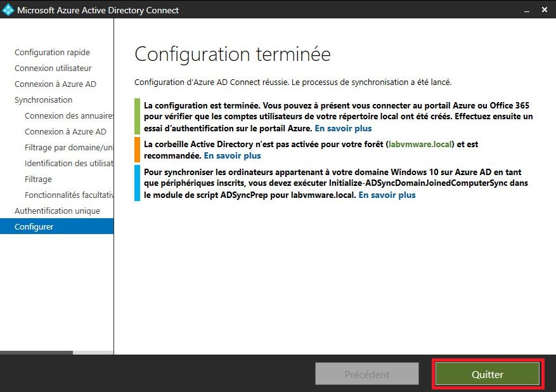Viewport: 556px width, 392px height.
Task: Minimize the Azure AD Connect window
Action: point(527,10)
